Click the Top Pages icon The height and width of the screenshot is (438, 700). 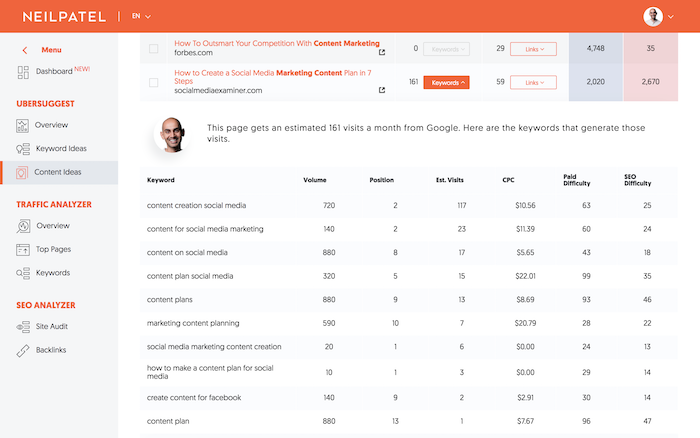pos(23,250)
